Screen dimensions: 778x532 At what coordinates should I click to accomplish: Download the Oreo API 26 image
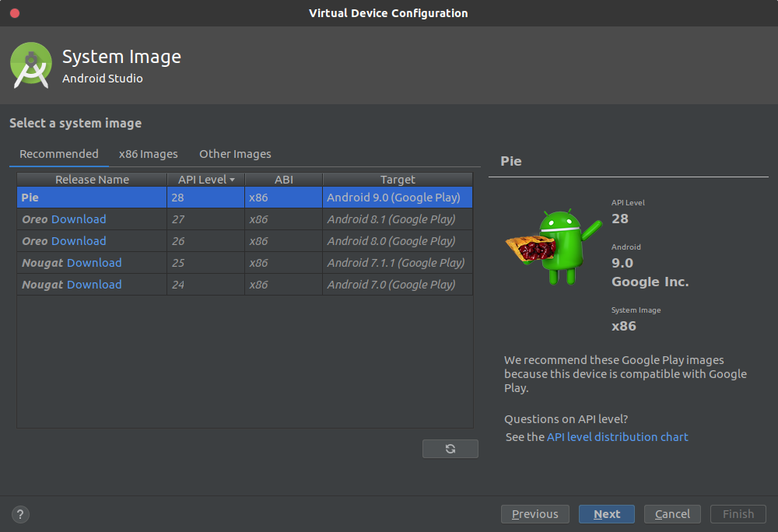coord(79,241)
